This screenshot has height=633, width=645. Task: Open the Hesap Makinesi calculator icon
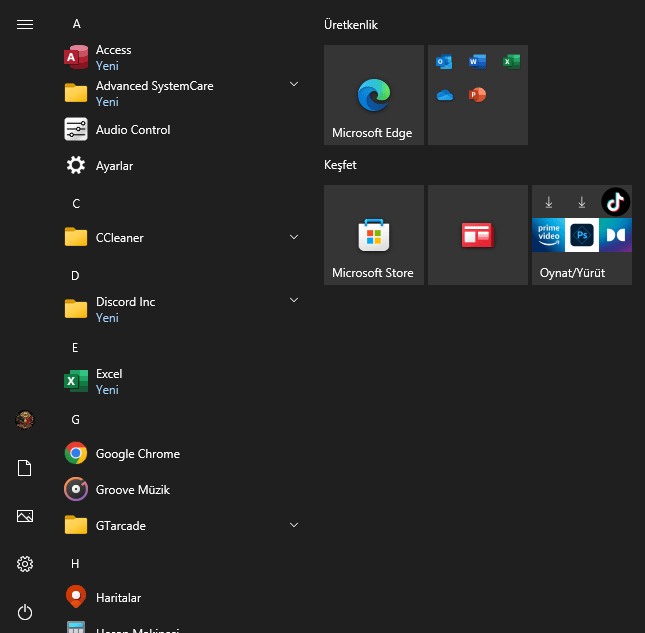76,627
